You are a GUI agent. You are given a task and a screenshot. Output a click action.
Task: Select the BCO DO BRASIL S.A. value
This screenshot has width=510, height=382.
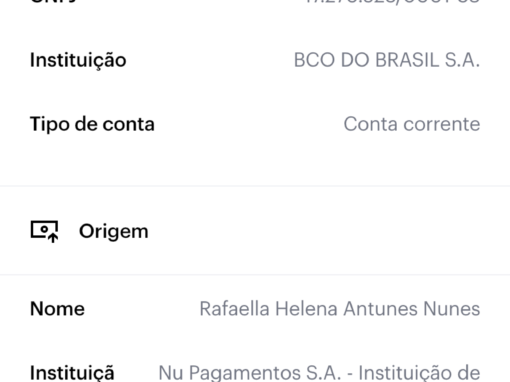coord(387,60)
